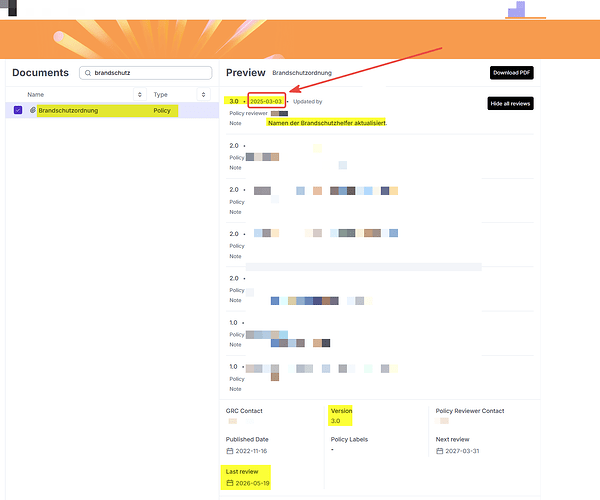
Task: Click the search magnifier icon in Documents
Action: click(x=88, y=73)
